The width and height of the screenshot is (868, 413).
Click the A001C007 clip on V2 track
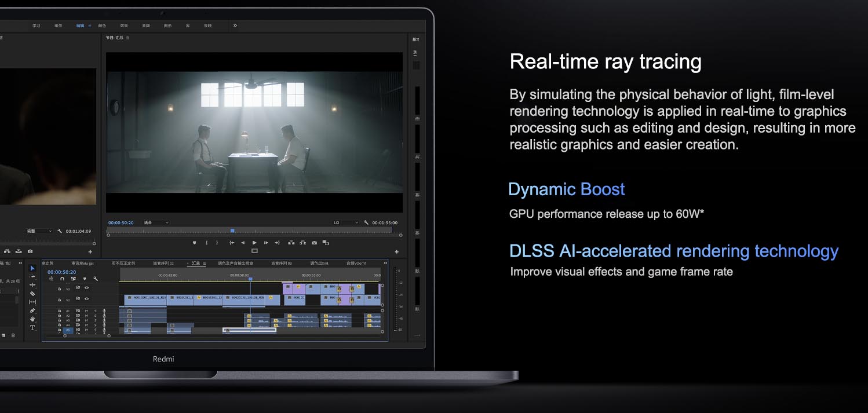[145, 299]
